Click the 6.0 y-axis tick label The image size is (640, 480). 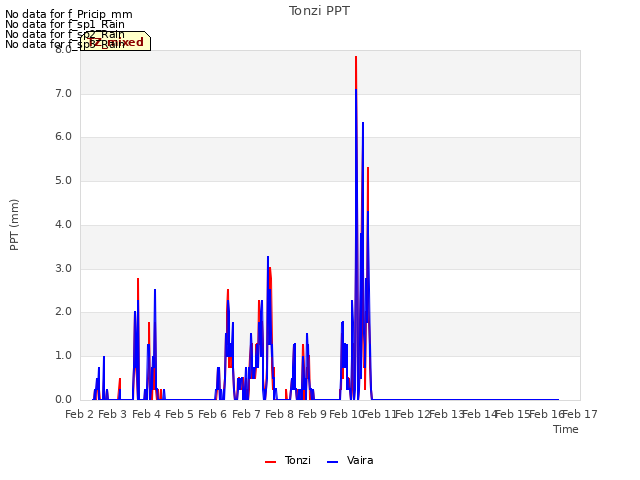click(x=63, y=137)
